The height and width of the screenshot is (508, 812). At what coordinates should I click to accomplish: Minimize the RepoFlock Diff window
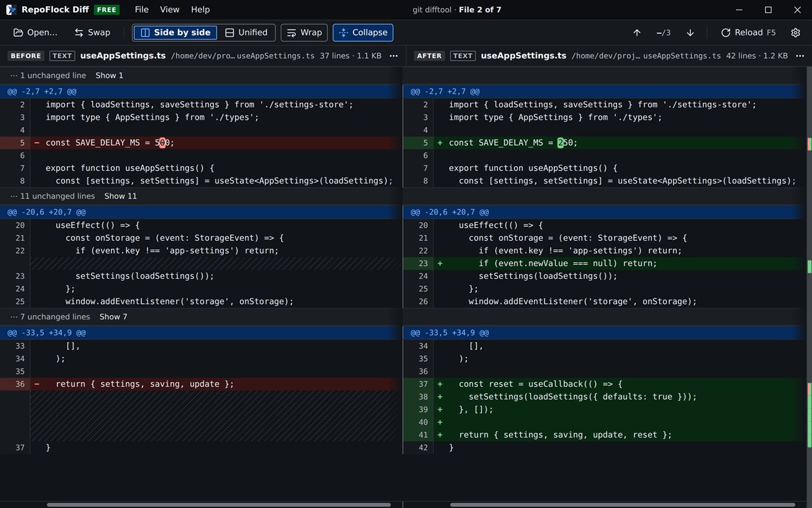739,10
